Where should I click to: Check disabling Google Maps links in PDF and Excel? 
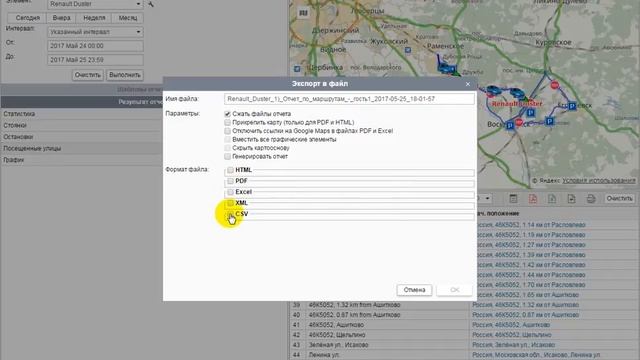pyautogui.click(x=227, y=131)
